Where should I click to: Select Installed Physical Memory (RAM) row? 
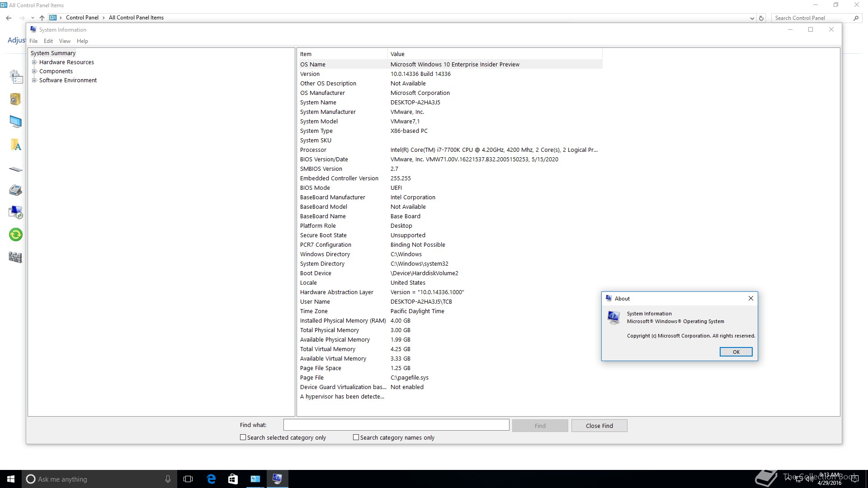pyautogui.click(x=450, y=320)
